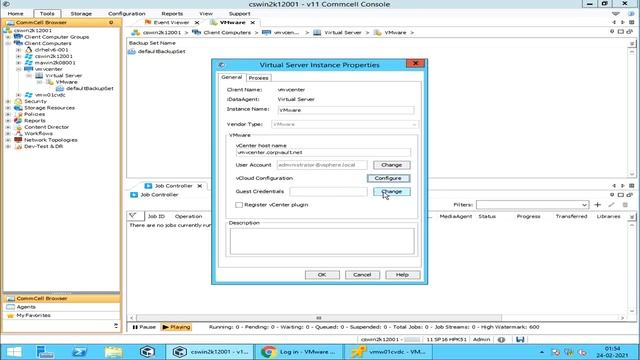Click the Reports icon in the tree

18,120
